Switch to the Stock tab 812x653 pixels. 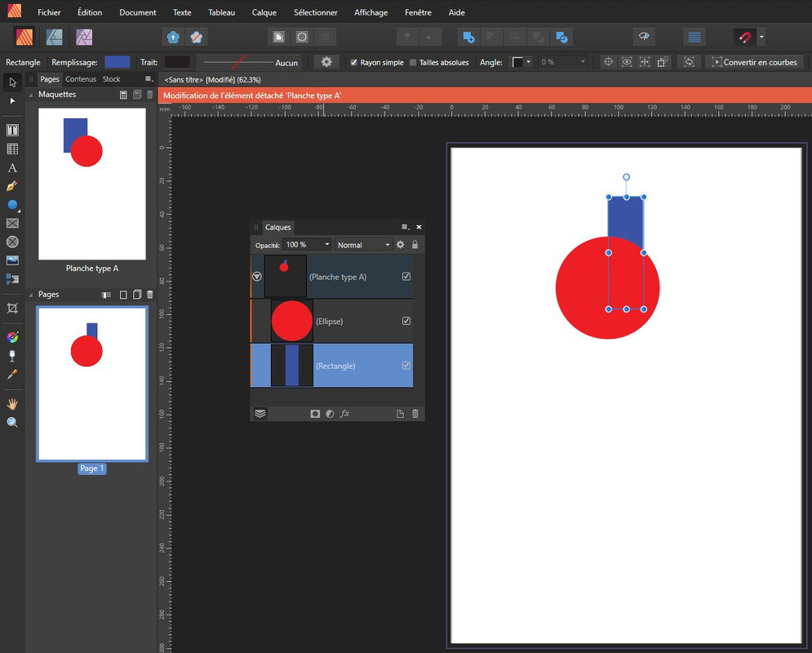[x=111, y=79]
